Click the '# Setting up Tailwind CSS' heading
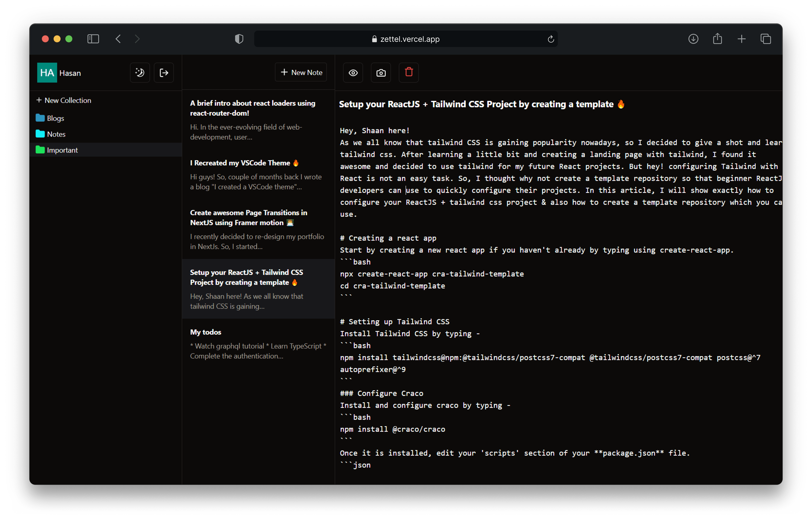812x520 pixels. click(395, 321)
